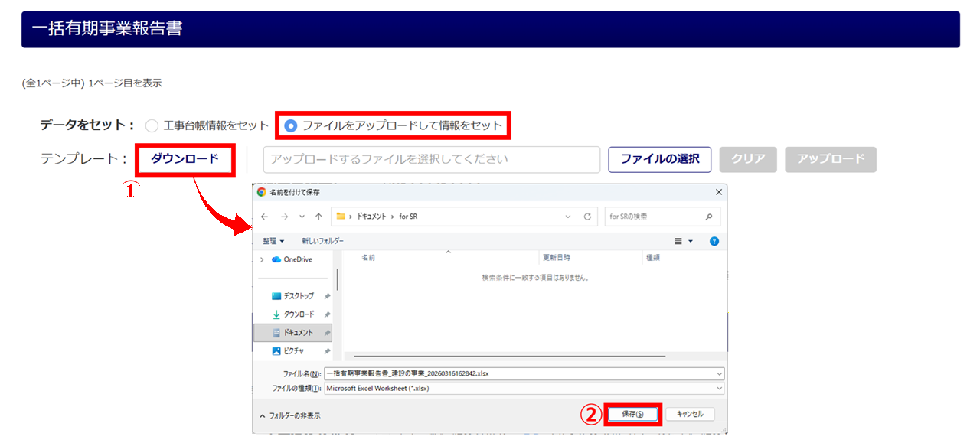
Task: Open the view options list icon
Action: coord(682,241)
